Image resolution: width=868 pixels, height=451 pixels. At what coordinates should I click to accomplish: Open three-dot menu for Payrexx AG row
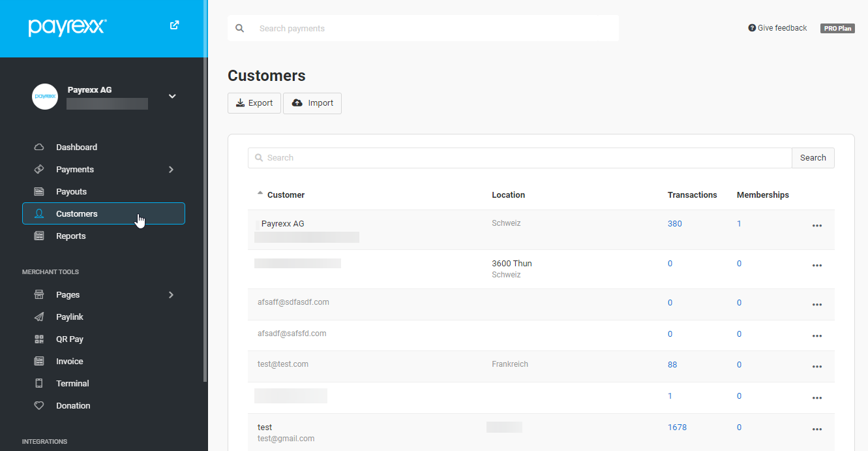coord(817,226)
